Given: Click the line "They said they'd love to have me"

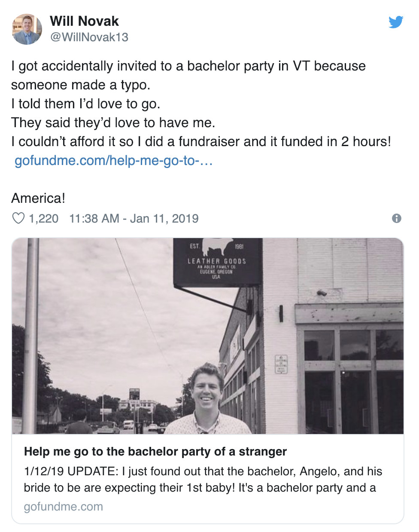Looking at the screenshot, I should click(113, 123).
